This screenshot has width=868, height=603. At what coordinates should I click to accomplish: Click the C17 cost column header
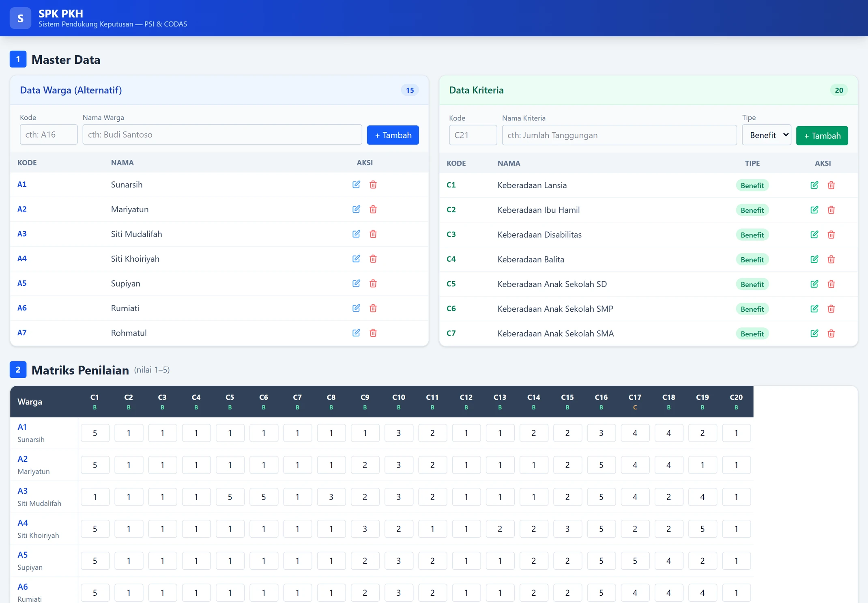click(x=635, y=402)
